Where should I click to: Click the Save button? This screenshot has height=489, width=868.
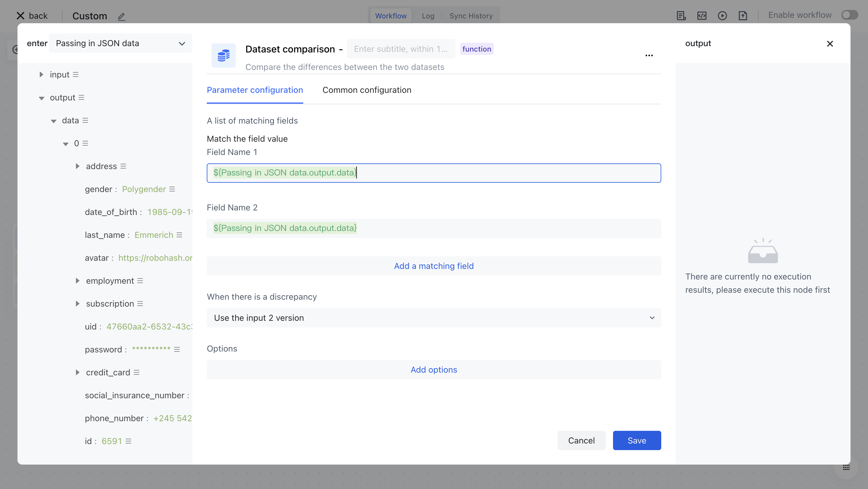[x=637, y=440]
